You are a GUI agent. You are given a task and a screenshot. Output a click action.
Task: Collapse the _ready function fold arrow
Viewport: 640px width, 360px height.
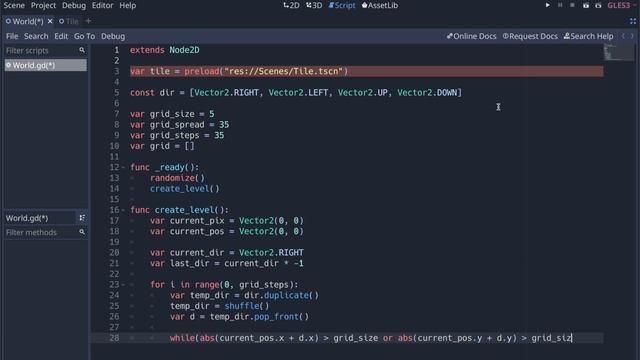click(x=123, y=167)
